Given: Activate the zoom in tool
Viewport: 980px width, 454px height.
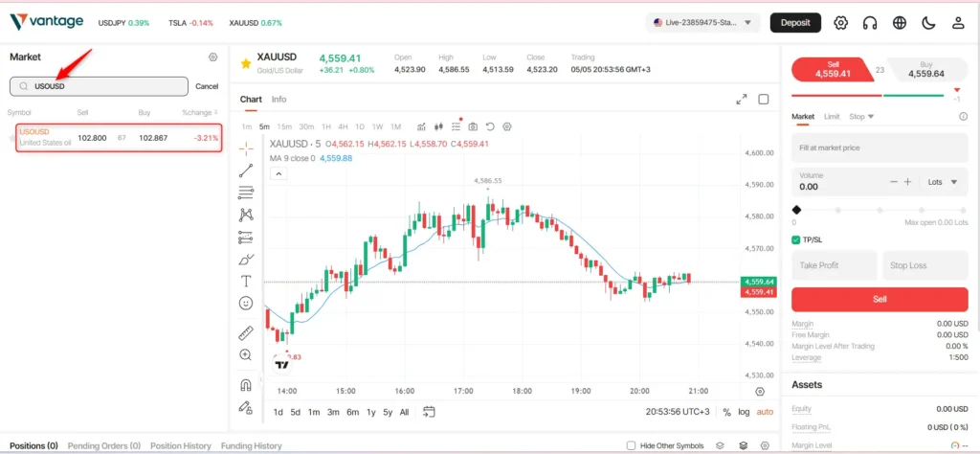Looking at the screenshot, I should click(x=246, y=354).
